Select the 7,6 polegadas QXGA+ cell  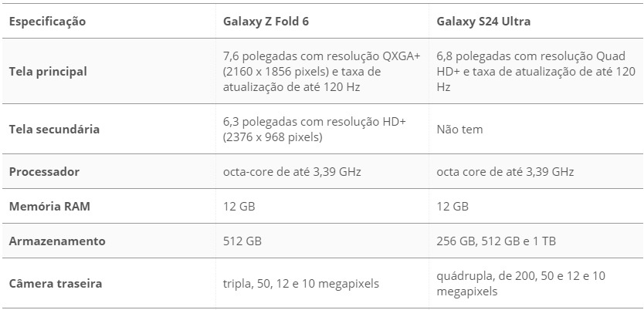321,72
